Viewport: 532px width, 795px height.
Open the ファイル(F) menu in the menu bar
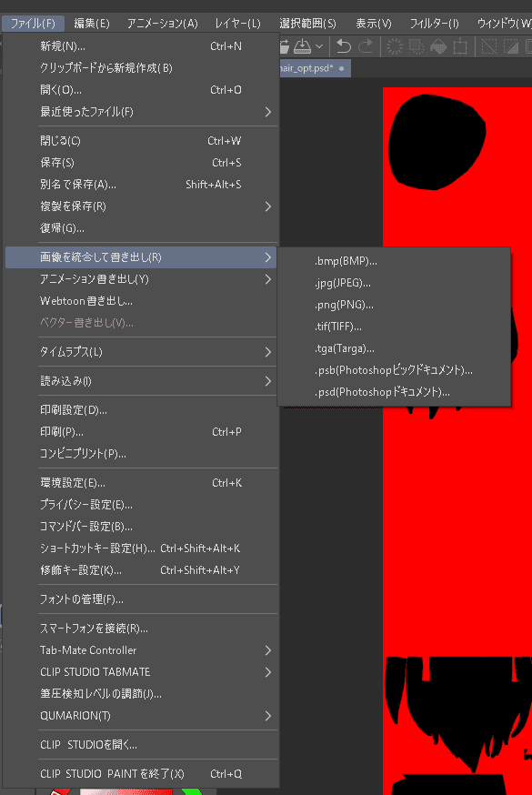click(x=33, y=24)
